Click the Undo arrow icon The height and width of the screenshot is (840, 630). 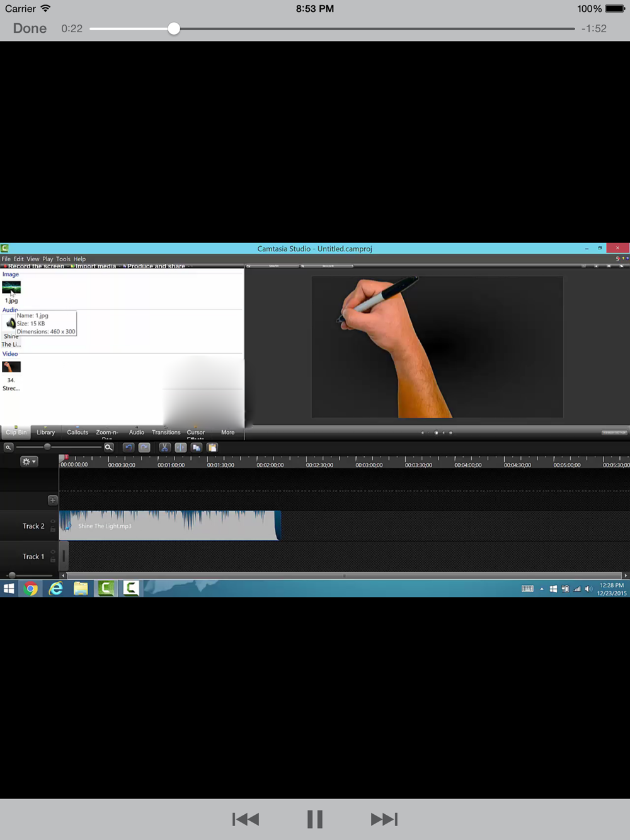(129, 448)
